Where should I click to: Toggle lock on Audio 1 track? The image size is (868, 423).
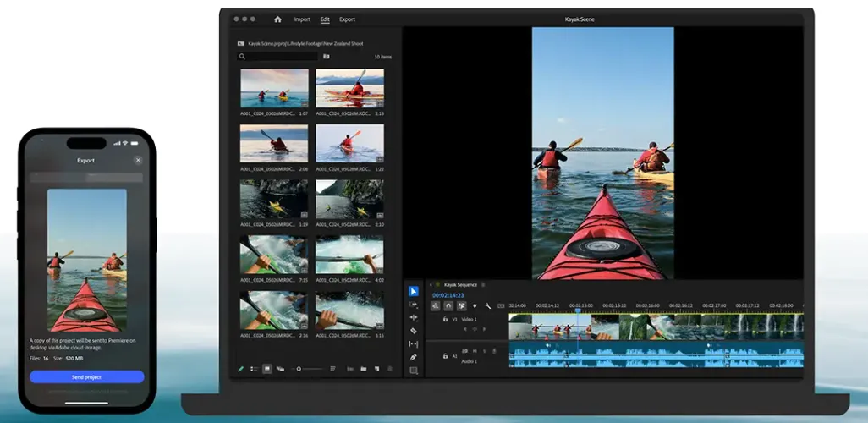coord(445,356)
